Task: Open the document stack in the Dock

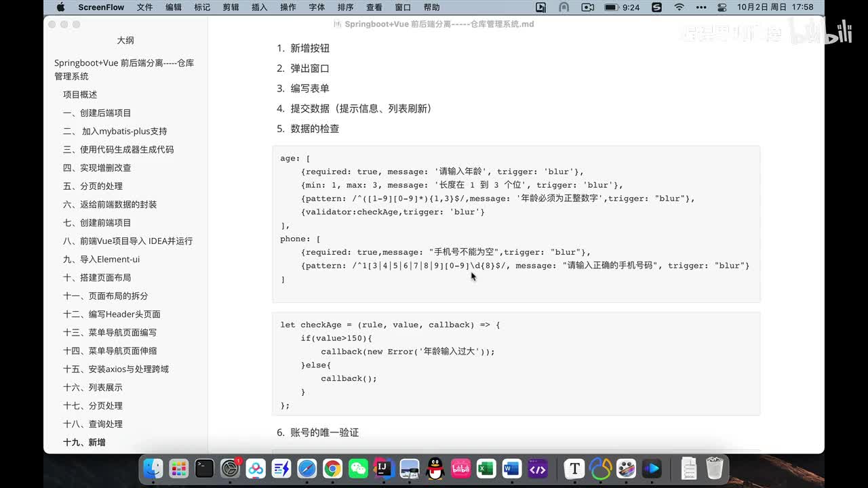Action: tap(689, 468)
